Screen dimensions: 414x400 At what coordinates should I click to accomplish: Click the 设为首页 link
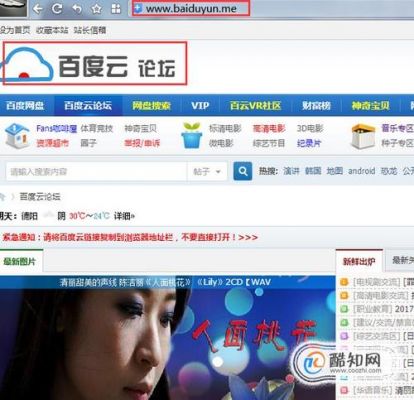pyautogui.click(x=15, y=30)
